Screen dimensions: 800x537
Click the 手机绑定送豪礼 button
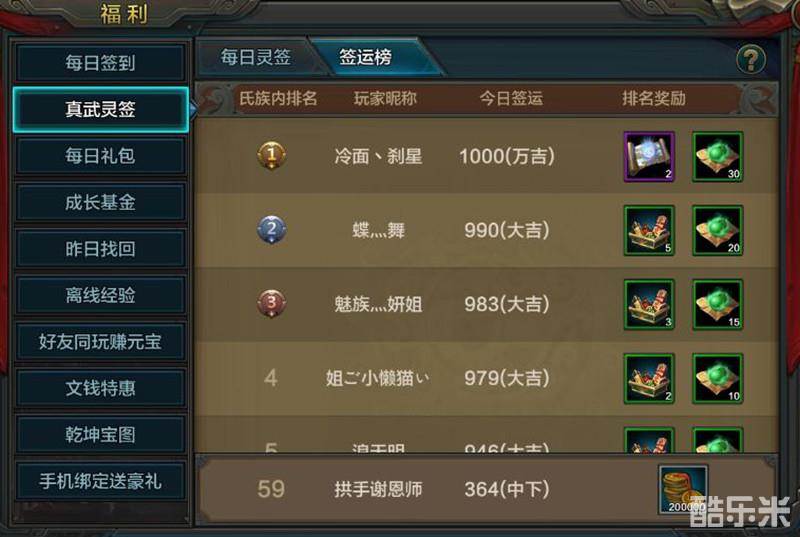tap(101, 481)
